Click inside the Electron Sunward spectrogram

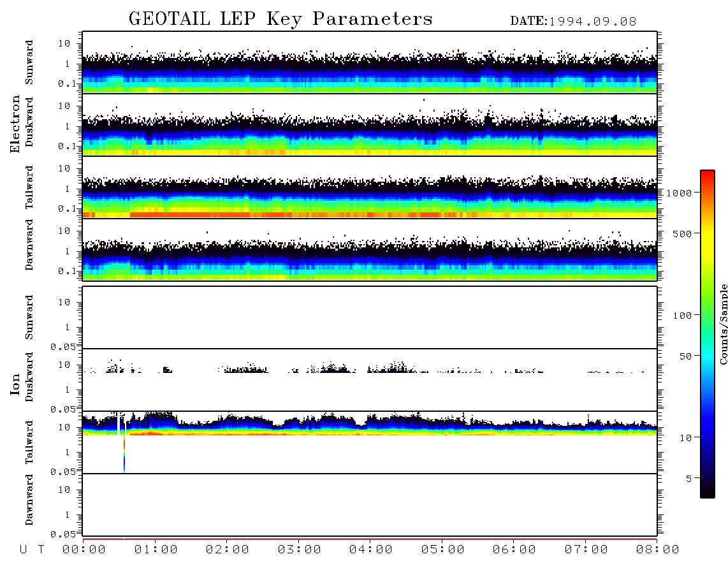(x=370, y=62)
